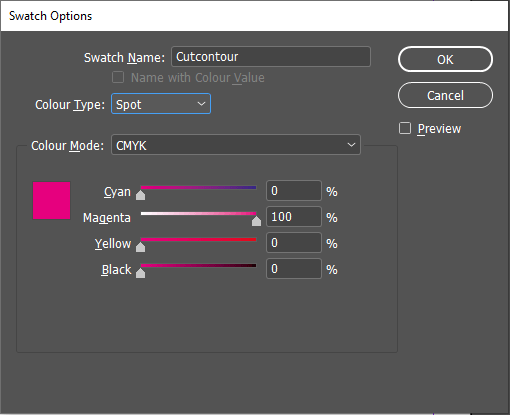
Task: Cancel the Swatch Options dialog
Action: 445,95
